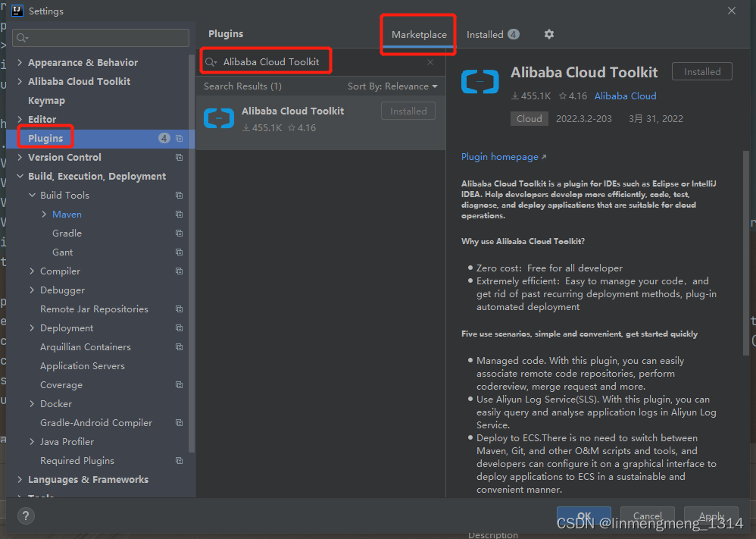Viewport: 756px width, 539px height.
Task: Expand the Editor settings node
Action: pos(20,119)
